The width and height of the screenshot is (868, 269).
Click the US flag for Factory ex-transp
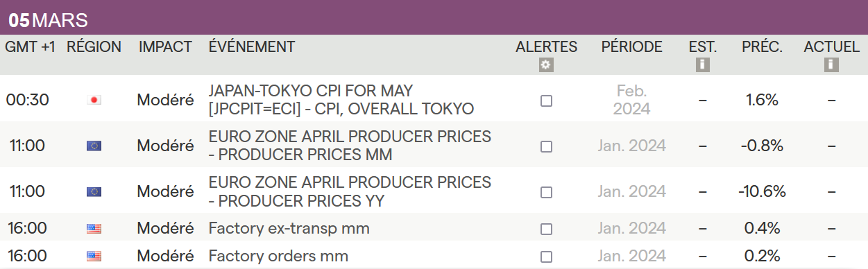94,229
